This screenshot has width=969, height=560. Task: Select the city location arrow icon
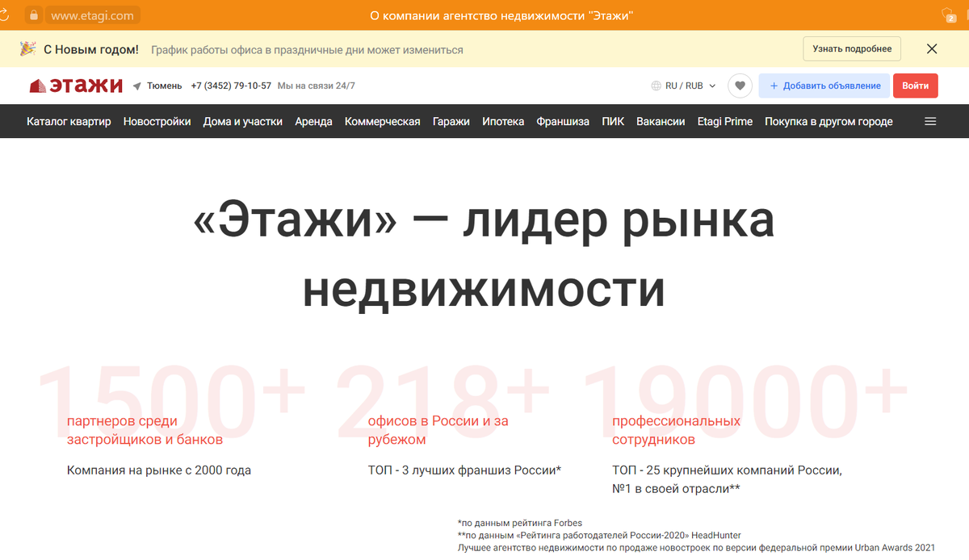(x=137, y=86)
